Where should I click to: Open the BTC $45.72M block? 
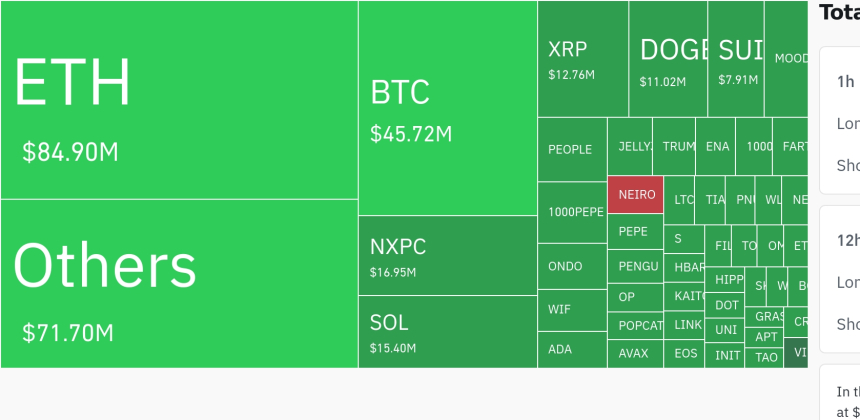coord(447,108)
